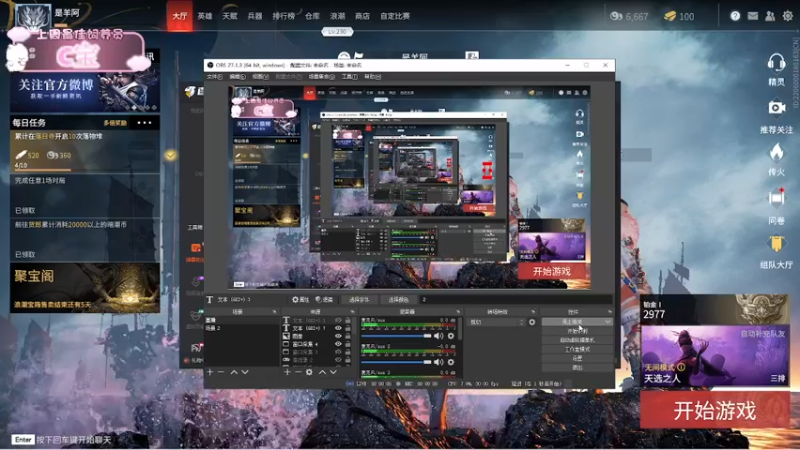Image resolution: width=800 pixels, height=450 pixels.
Task: Toggle lock of 文本 (GDI+) 1 source
Action: 348,328
